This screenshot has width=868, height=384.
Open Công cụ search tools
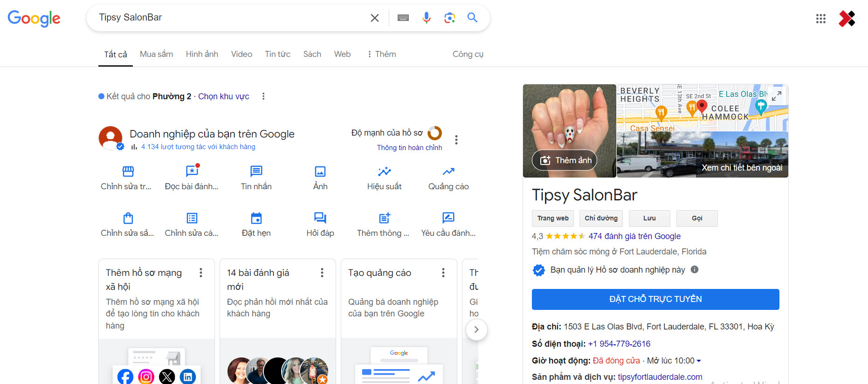(468, 54)
